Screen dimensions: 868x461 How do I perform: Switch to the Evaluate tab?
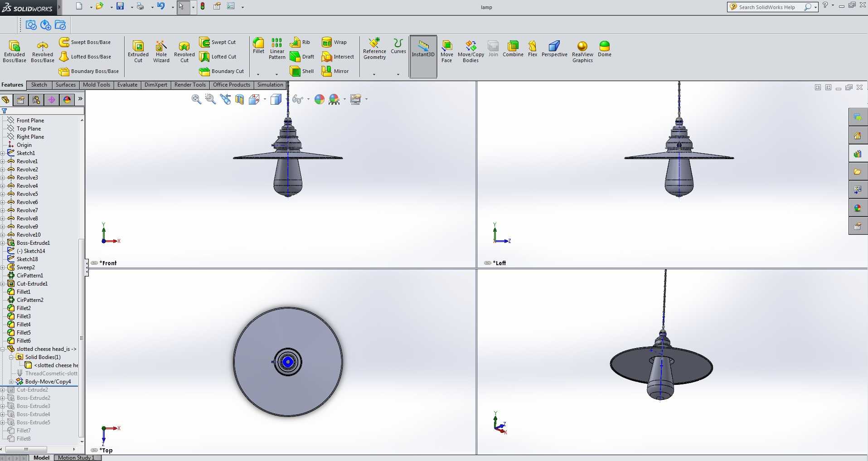(x=127, y=85)
